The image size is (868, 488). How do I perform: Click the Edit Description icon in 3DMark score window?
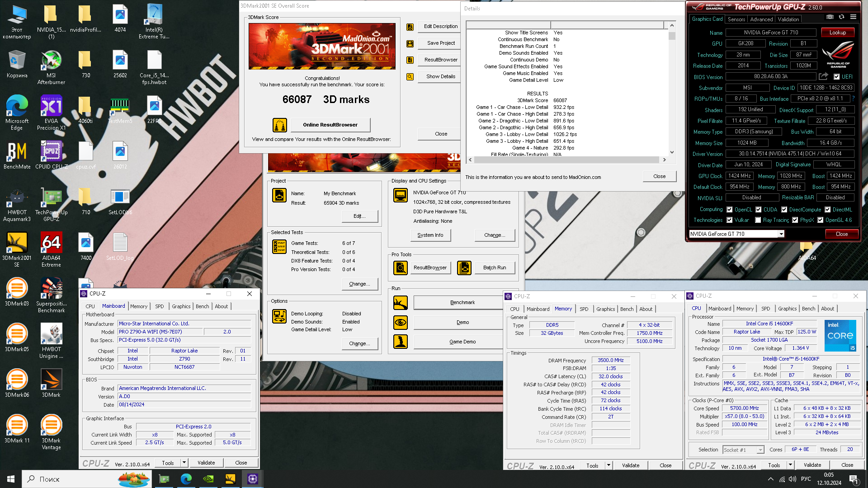coord(410,27)
